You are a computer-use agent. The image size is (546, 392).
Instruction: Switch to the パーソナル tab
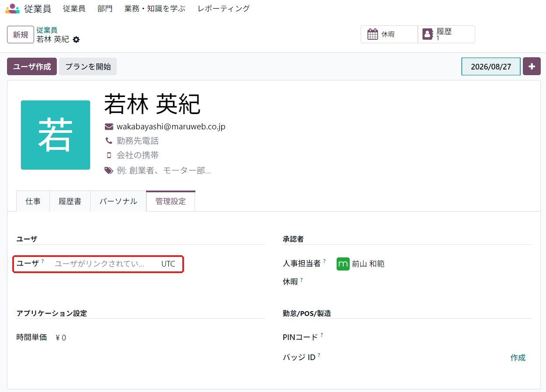(118, 201)
